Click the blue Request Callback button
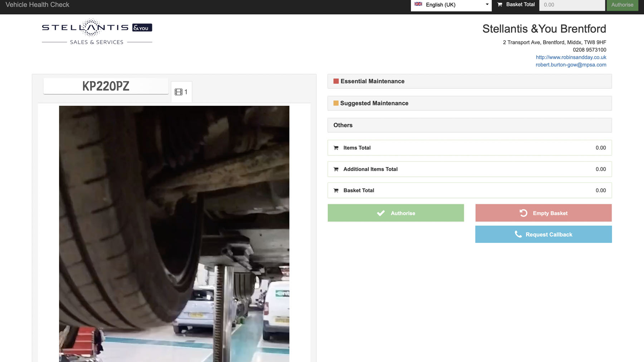Viewport: 644px width, 362px height. pos(543,234)
